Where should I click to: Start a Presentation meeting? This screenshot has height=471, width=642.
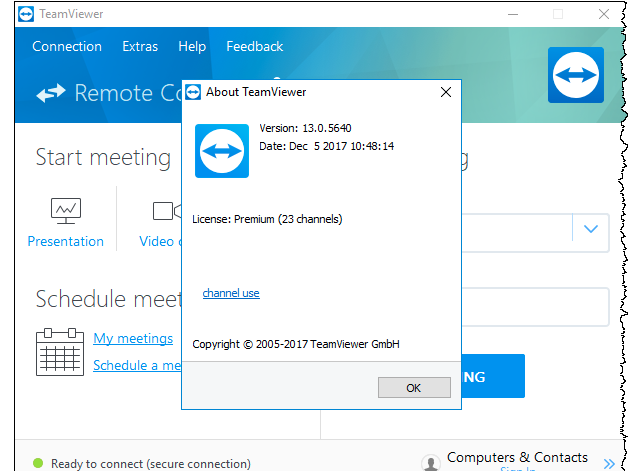pyautogui.click(x=66, y=211)
